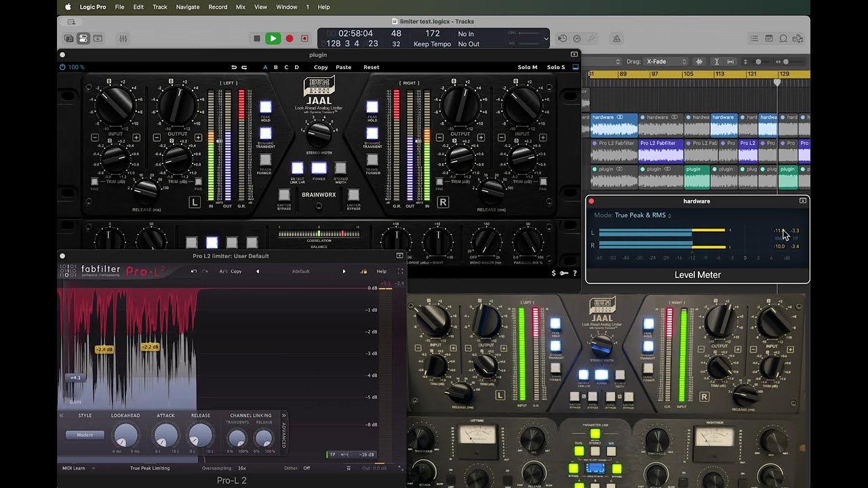Click Solo M in JAAL plugin
This screenshot has width=868, height=488.
click(528, 67)
